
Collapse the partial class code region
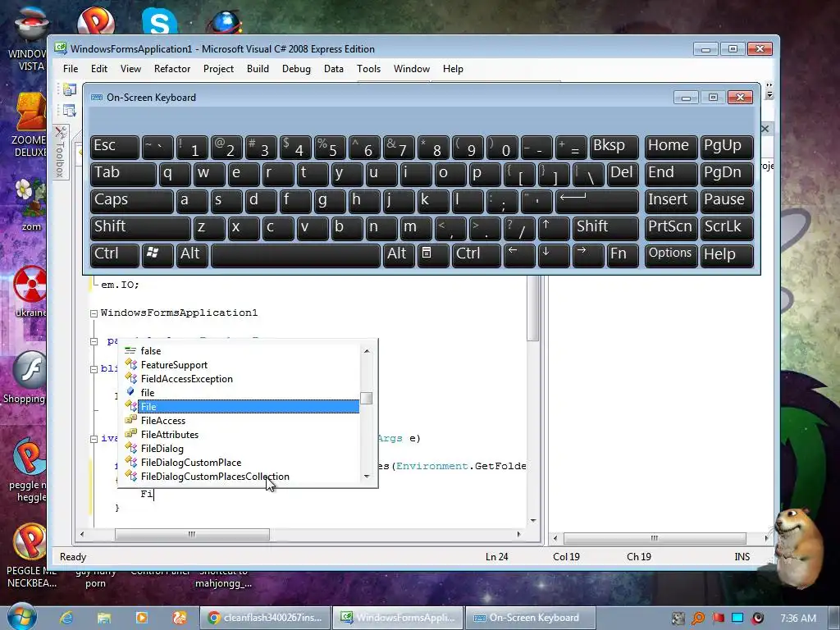tap(94, 341)
